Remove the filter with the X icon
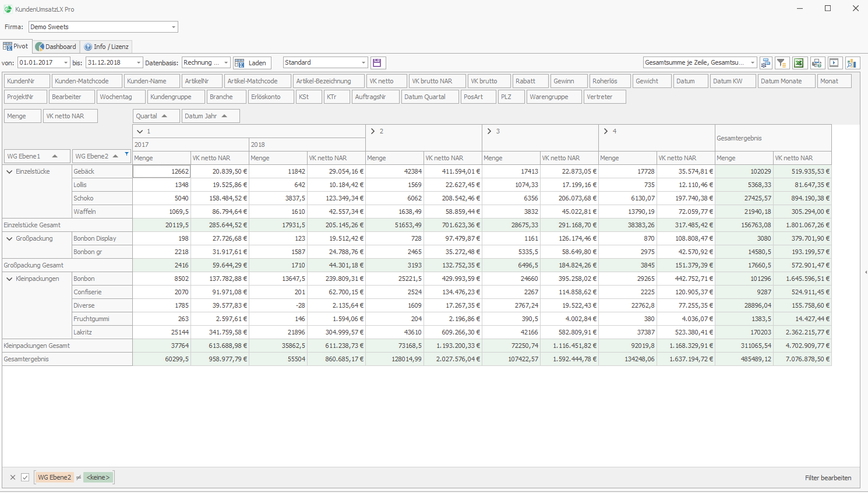The height and width of the screenshot is (493, 868). point(13,477)
